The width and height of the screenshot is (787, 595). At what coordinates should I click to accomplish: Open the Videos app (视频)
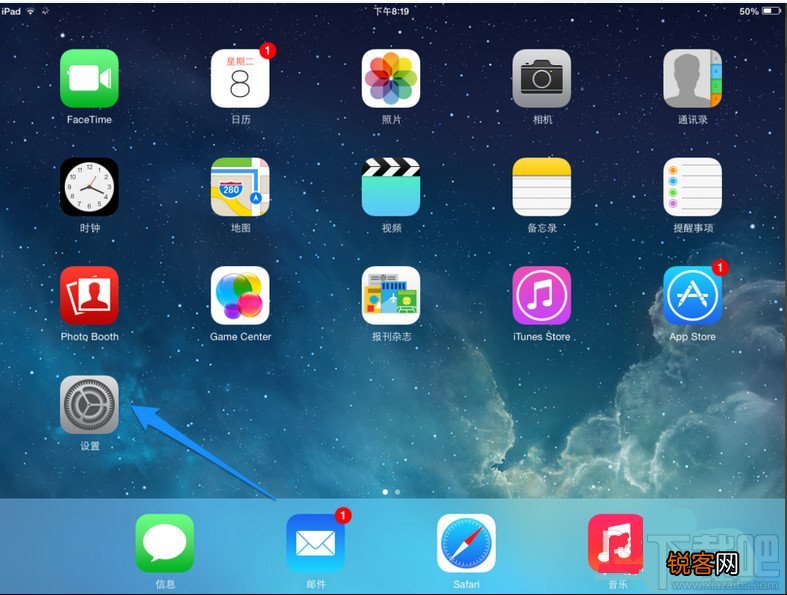click(390, 187)
